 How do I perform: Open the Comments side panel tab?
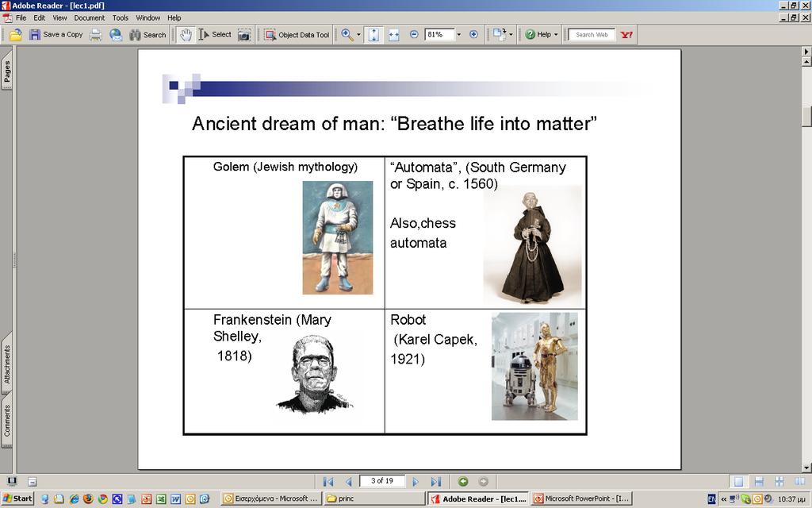pos(6,421)
